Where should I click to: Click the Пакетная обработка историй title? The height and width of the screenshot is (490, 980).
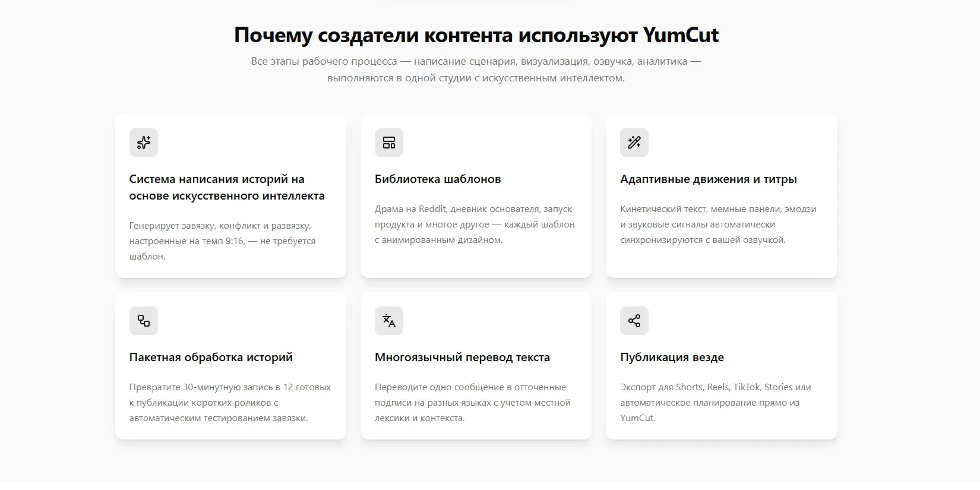tap(211, 357)
